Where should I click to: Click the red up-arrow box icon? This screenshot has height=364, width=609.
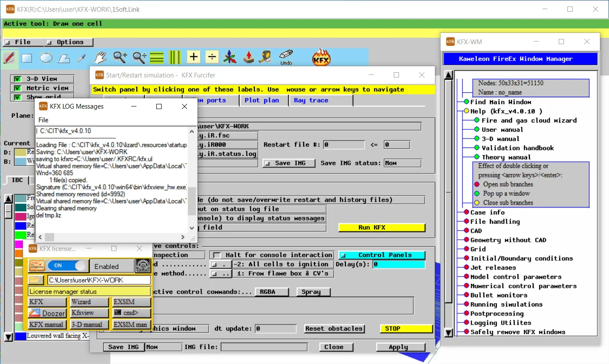249,57
